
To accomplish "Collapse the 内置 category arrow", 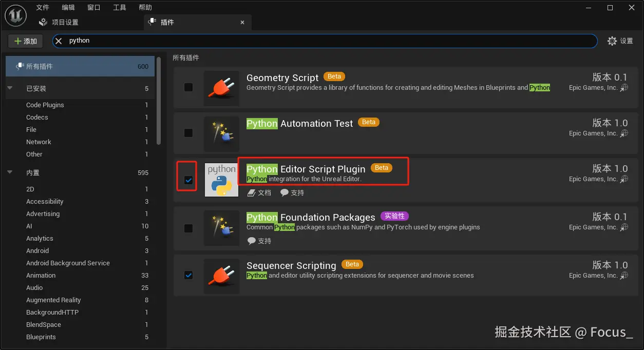I will 10,172.
